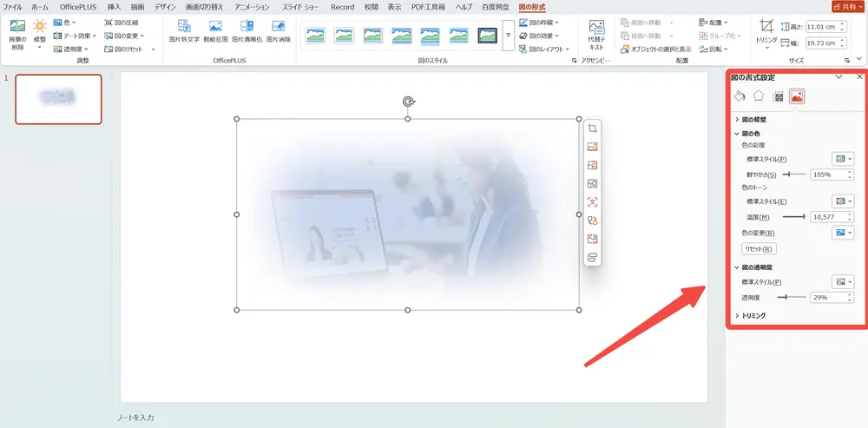This screenshot has width=868, height=428.
Task: Apply the first picture style thumbnail
Action: [316, 36]
